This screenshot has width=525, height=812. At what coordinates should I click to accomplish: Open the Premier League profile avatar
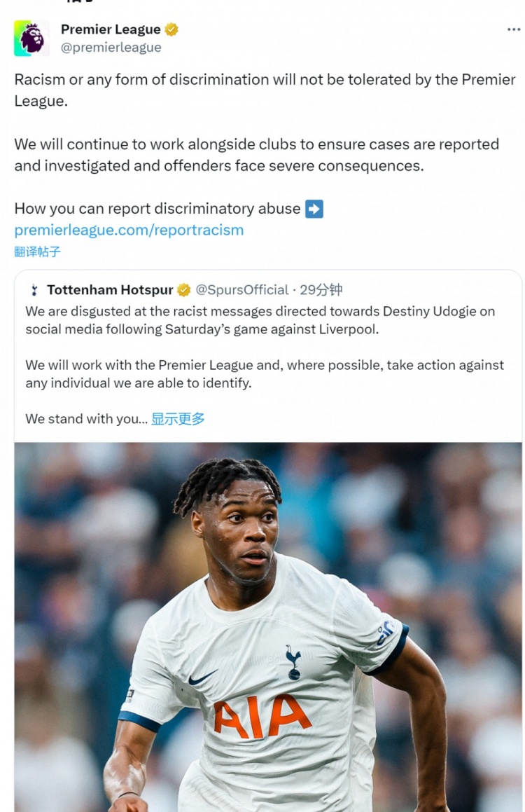(x=31, y=38)
